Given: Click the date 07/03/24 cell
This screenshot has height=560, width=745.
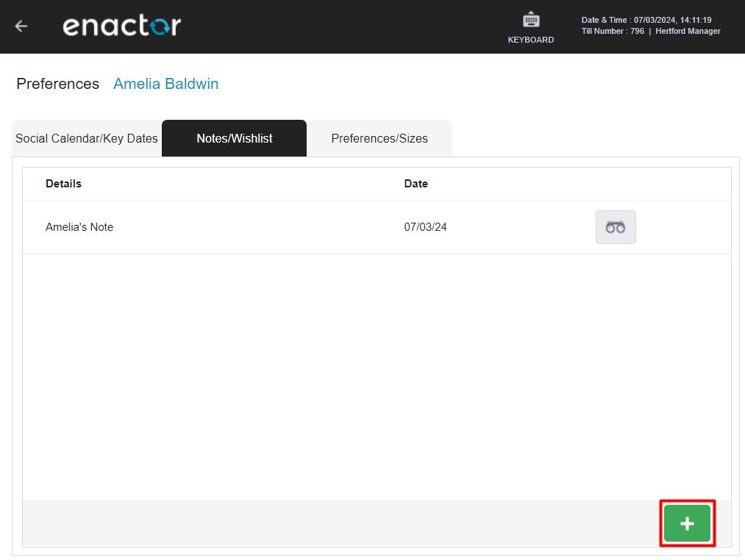Looking at the screenshot, I should [425, 227].
